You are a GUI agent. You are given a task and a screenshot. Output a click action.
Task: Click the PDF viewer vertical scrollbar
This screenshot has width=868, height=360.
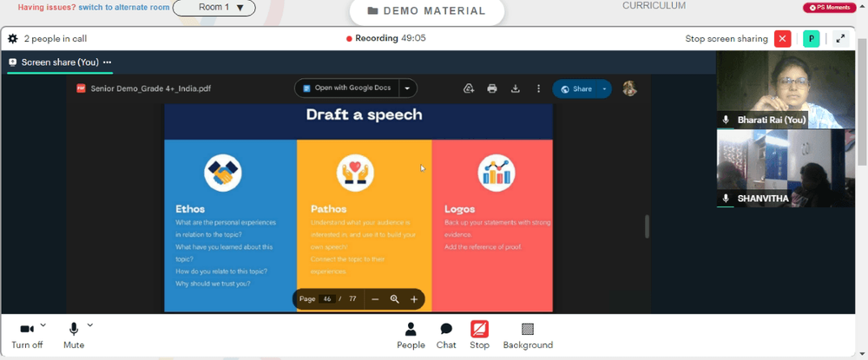pyautogui.click(x=647, y=226)
